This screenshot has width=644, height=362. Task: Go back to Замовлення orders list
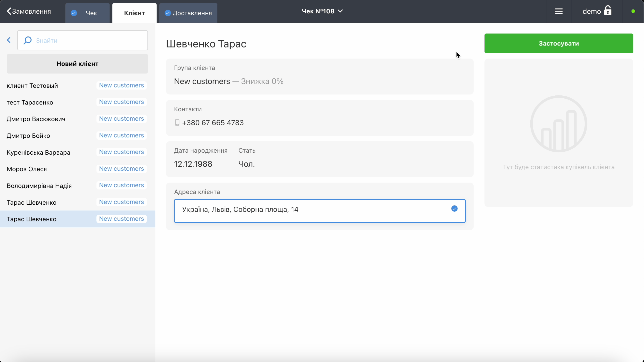pyautogui.click(x=28, y=11)
